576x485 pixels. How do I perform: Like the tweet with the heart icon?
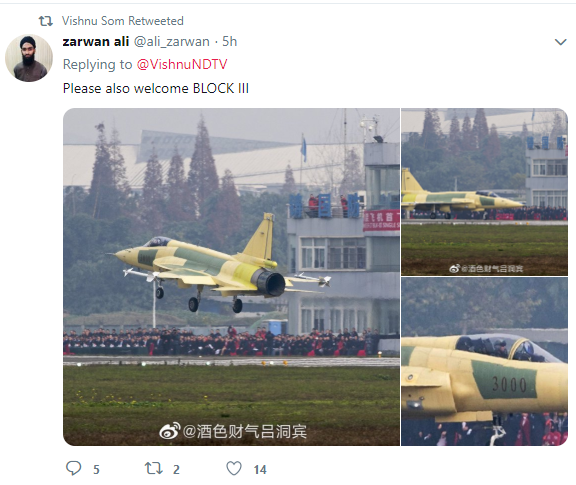[x=234, y=468]
